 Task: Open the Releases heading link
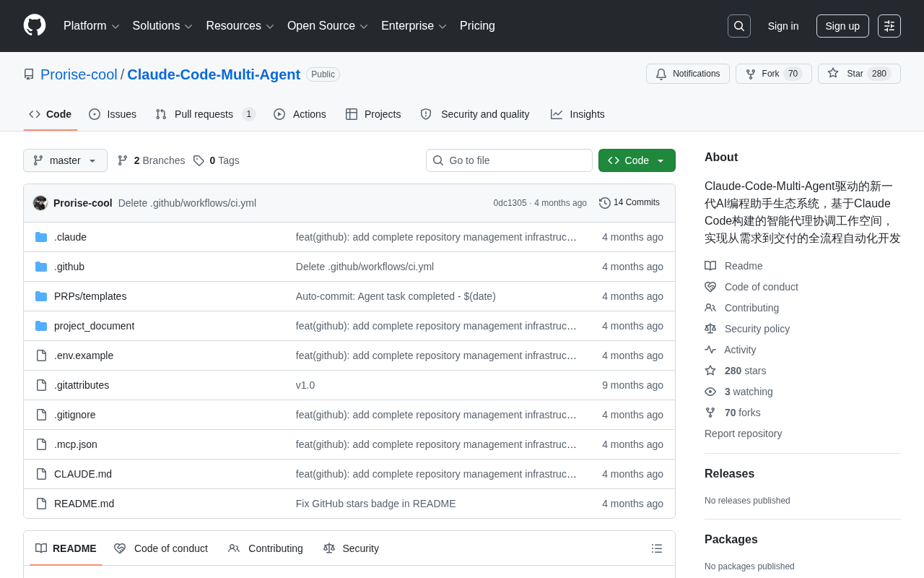pos(729,474)
